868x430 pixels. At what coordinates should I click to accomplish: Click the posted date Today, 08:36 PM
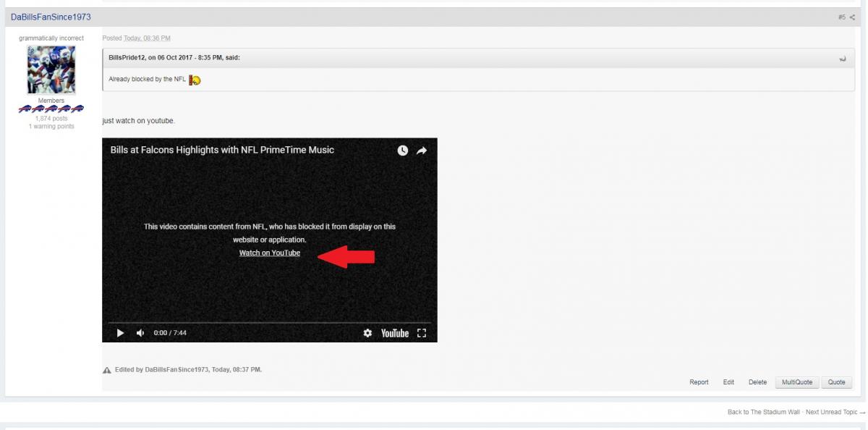point(147,38)
